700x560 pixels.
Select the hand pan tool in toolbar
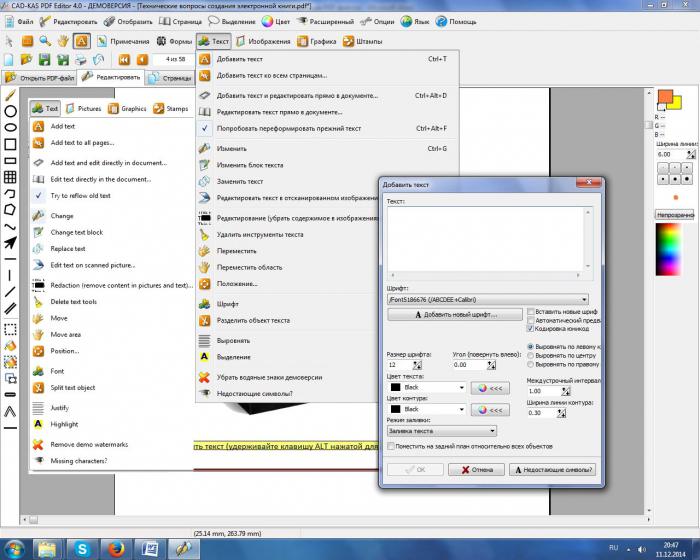(63, 41)
